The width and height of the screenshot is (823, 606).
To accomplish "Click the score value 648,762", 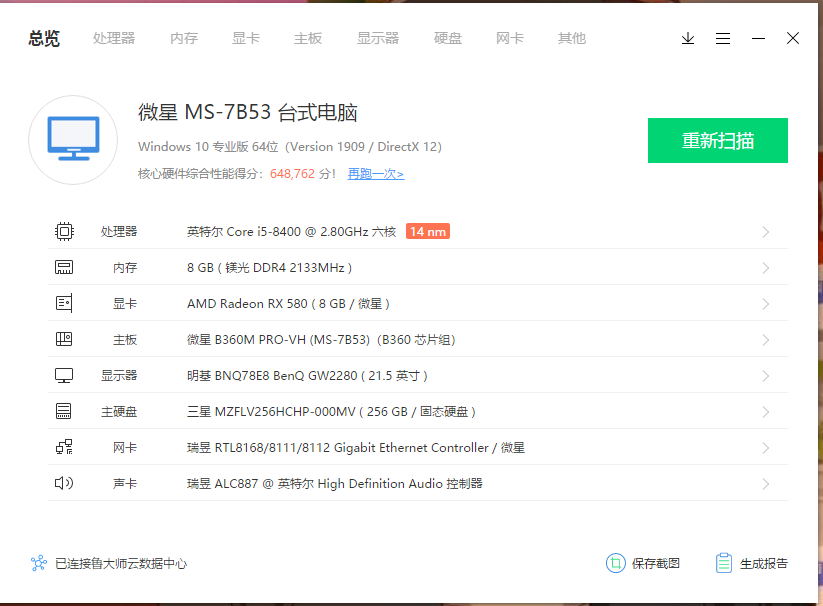I will tap(292, 174).
